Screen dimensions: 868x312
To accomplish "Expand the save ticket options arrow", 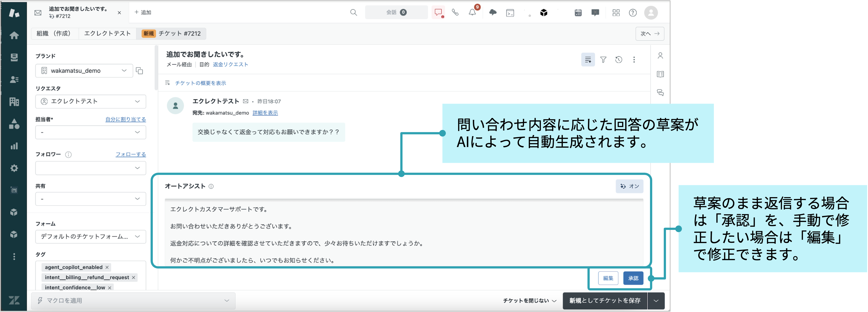I will tap(656, 300).
